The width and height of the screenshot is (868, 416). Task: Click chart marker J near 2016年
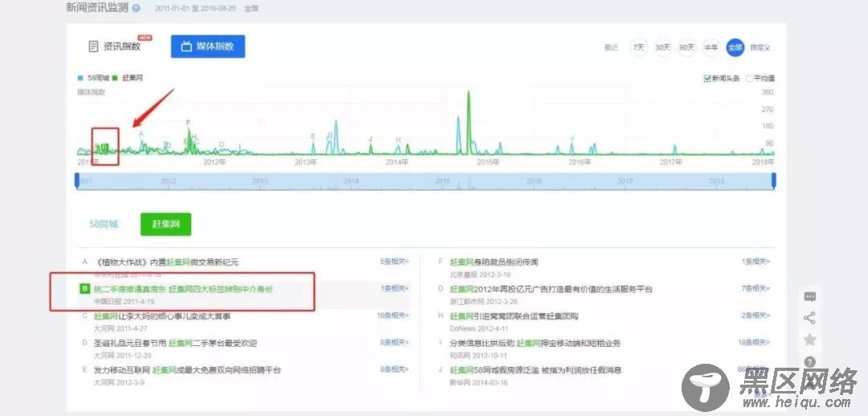572,138
